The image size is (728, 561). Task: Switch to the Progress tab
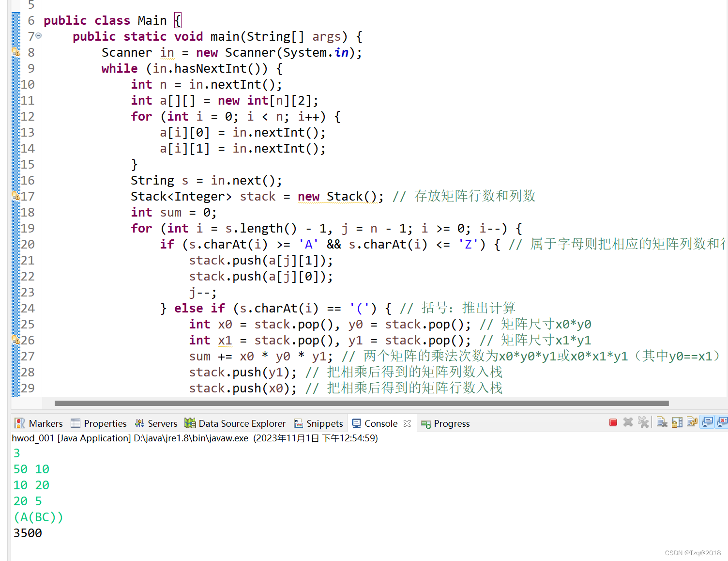[x=445, y=423]
